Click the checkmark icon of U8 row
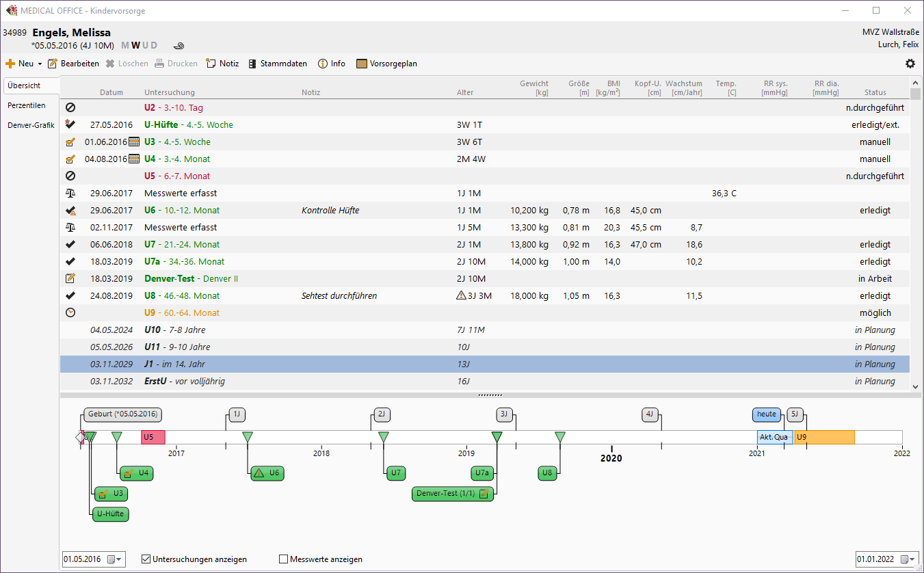This screenshot has width=924, height=573. 70,296
